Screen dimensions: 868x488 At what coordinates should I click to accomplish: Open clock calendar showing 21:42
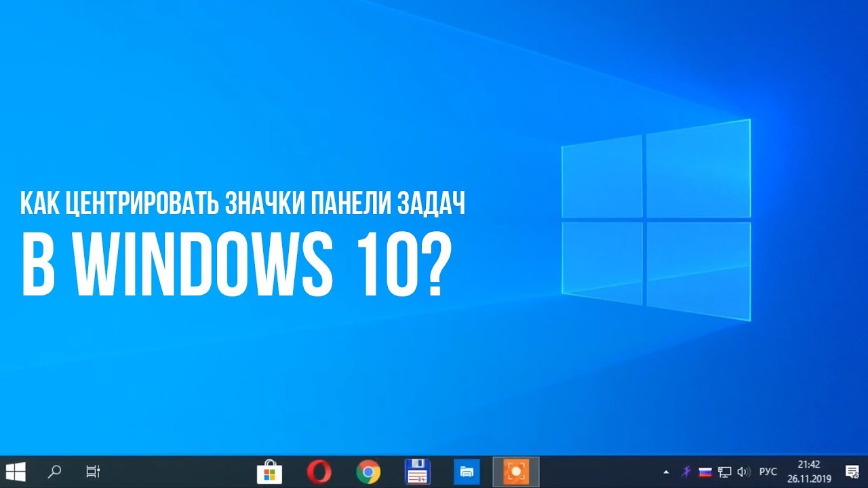click(809, 472)
